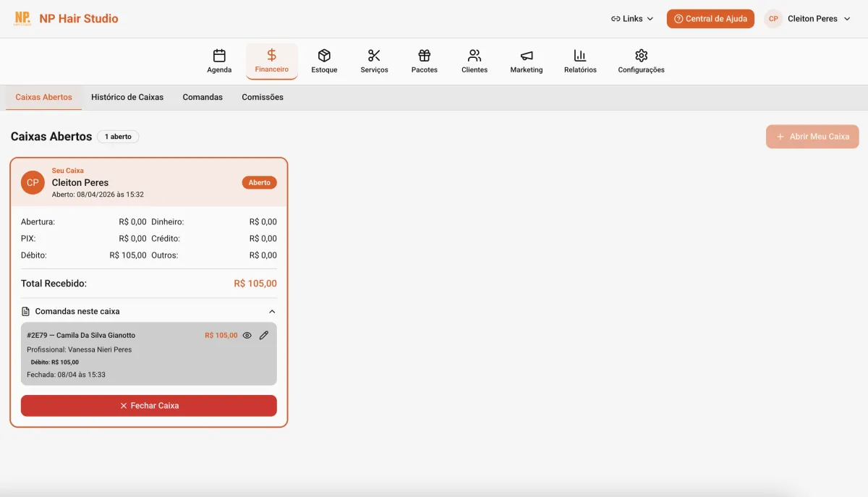Edit the comanda with the pencil icon
868x497 pixels.
coord(263,335)
